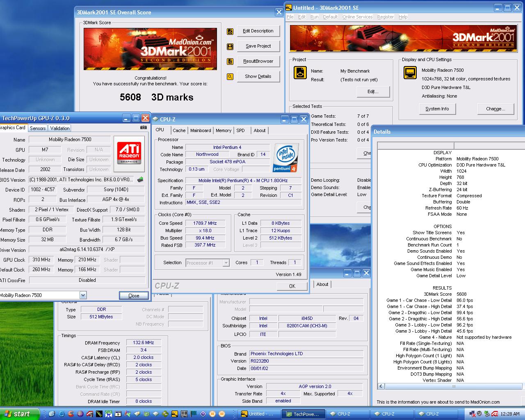Viewport: 525px width, 420px height.
Task: Click the red C quick launch icon
Action: click(x=71, y=414)
